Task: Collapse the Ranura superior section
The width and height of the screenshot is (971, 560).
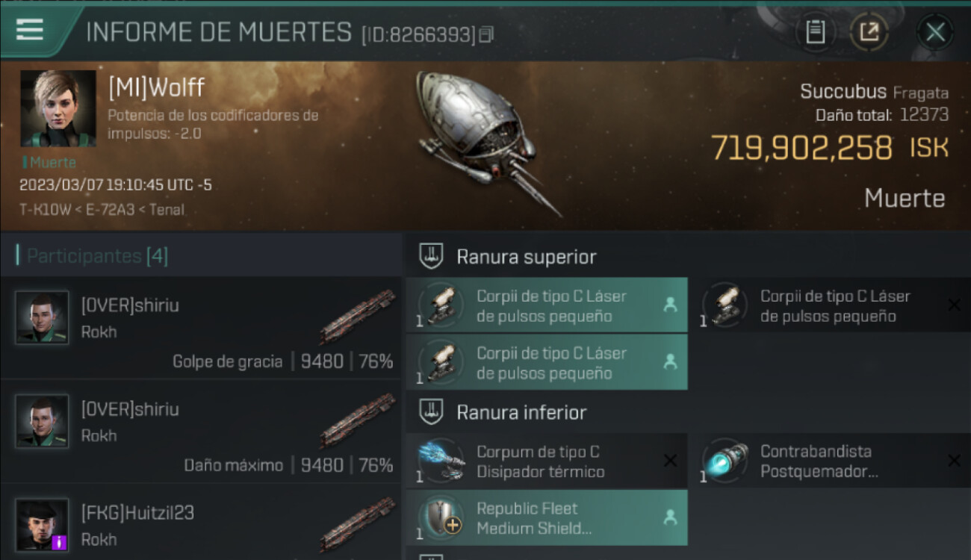Action: (x=527, y=257)
